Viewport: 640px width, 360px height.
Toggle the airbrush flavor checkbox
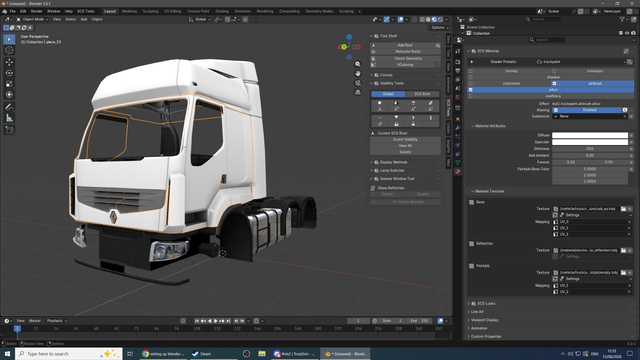[x=554, y=83]
